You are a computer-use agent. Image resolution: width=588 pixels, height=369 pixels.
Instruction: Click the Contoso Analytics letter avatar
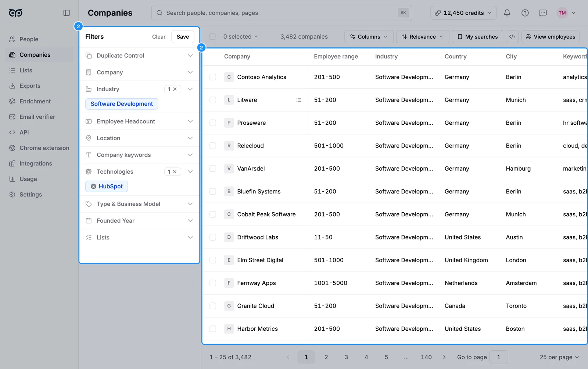click(229, 77)
